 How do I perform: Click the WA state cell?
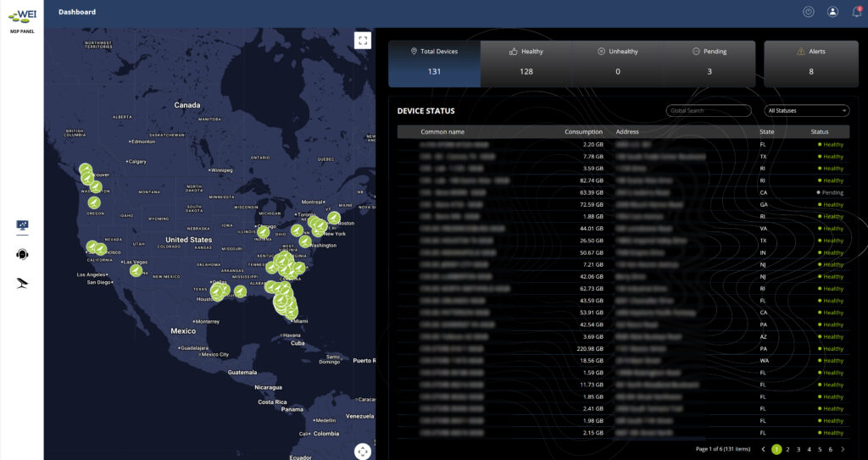pyautogui.click(x=764, y=360)
